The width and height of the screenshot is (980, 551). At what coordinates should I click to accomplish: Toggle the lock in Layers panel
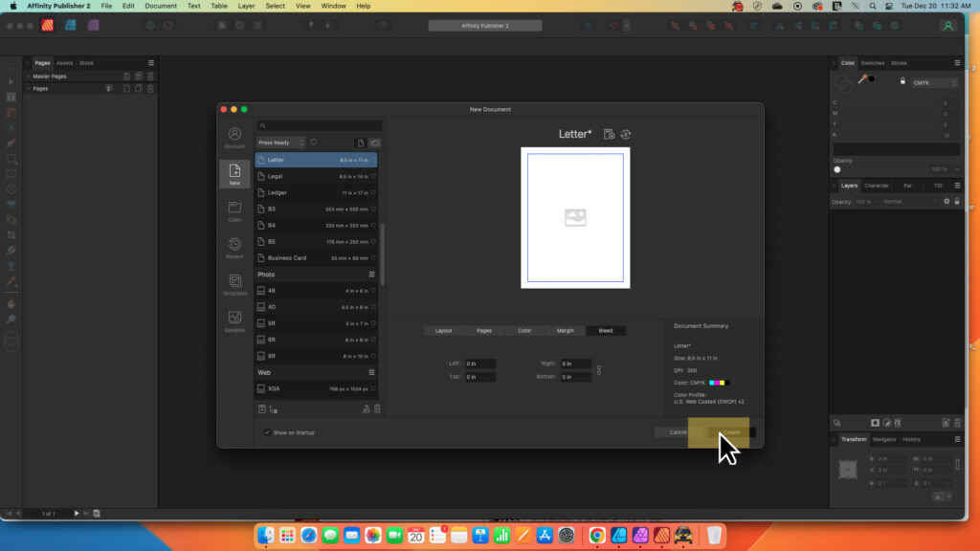957,202
